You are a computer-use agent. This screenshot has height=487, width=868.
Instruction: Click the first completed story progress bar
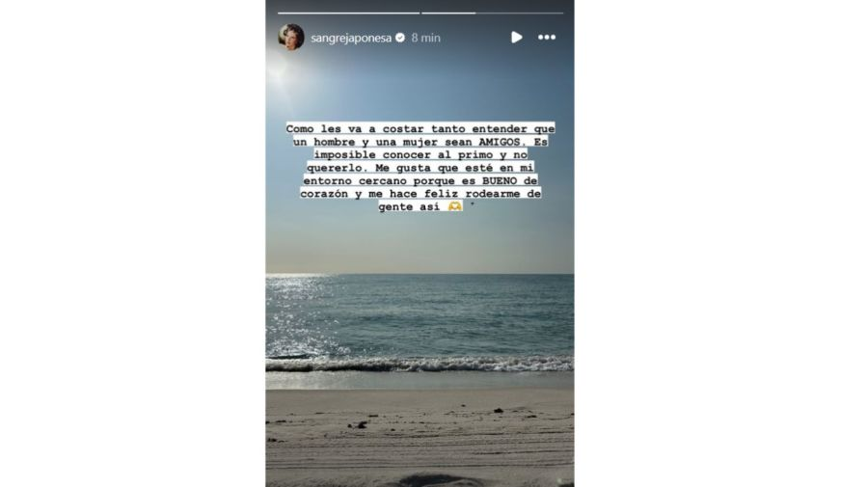coord(348,13)
